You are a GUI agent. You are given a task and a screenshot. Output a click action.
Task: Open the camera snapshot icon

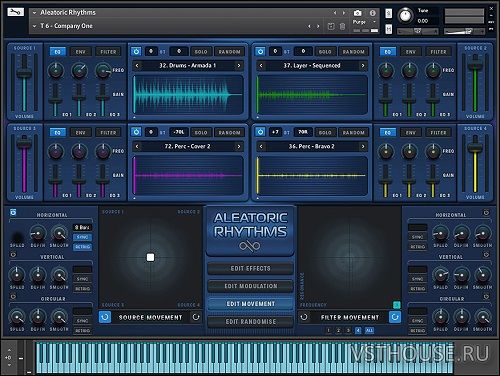tap(357, 13)
